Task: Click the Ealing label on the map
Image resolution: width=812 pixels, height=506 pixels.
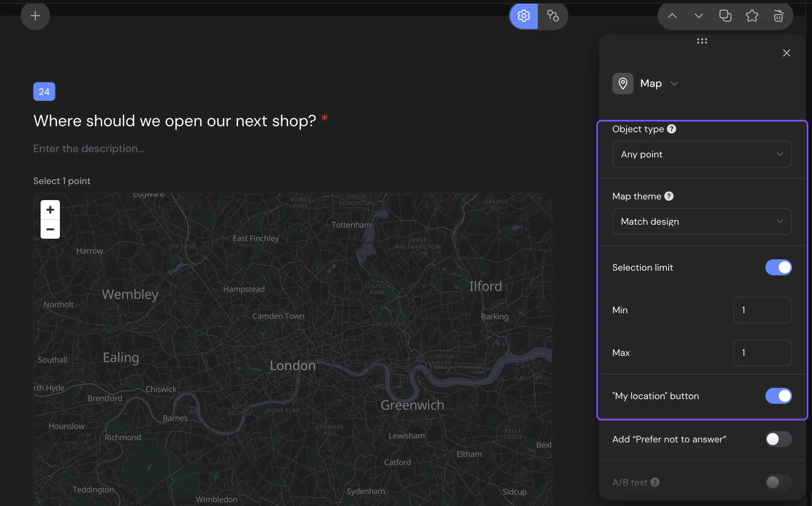Action: pos(121,358)
